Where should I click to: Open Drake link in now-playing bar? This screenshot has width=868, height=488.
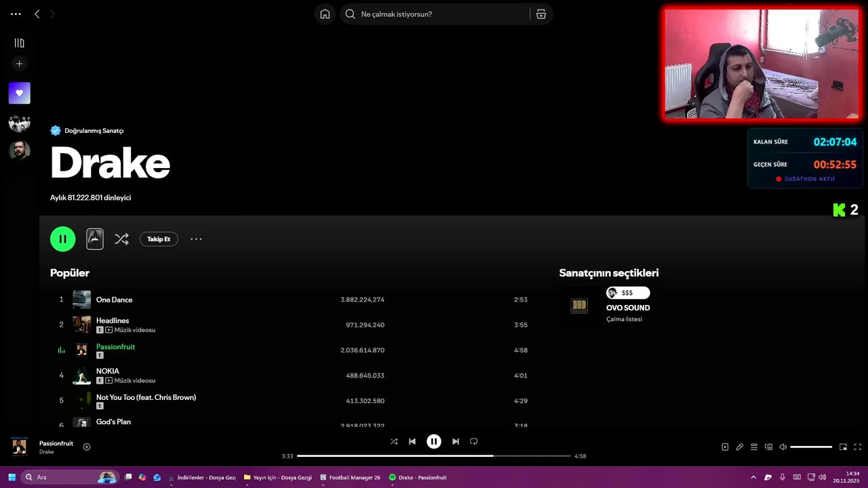tap(47, 452)
